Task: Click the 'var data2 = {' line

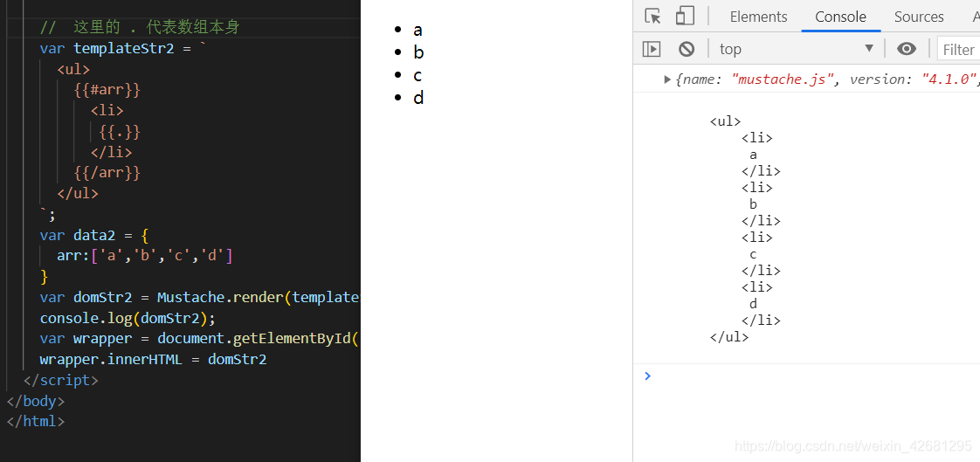Action: [x=94, y=235]
